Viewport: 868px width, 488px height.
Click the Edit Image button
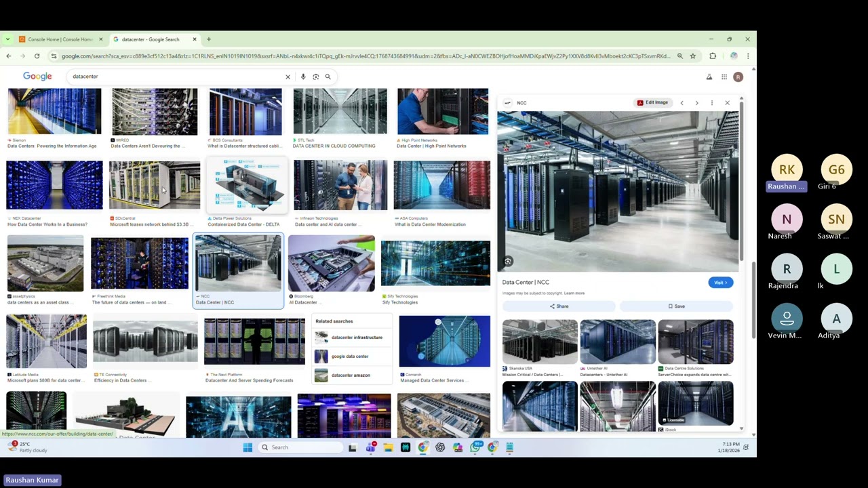(x=652, y=103)
